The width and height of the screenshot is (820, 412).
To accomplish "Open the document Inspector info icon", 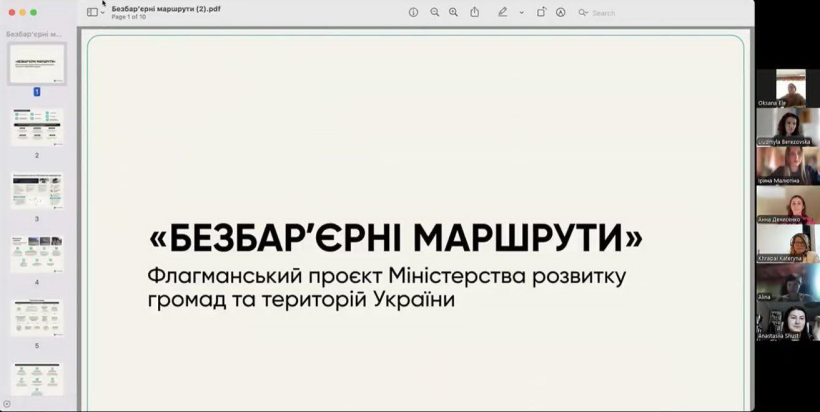I will [413, 12].
